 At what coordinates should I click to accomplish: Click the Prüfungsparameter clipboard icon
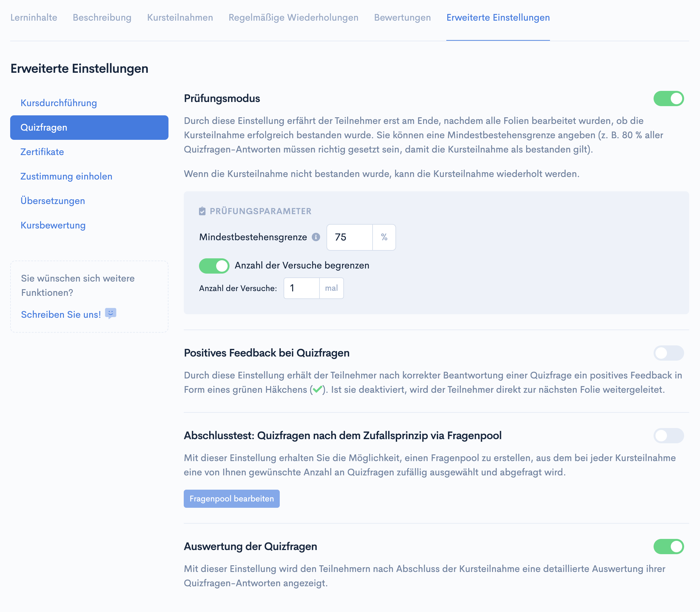(x=202, y=211)
